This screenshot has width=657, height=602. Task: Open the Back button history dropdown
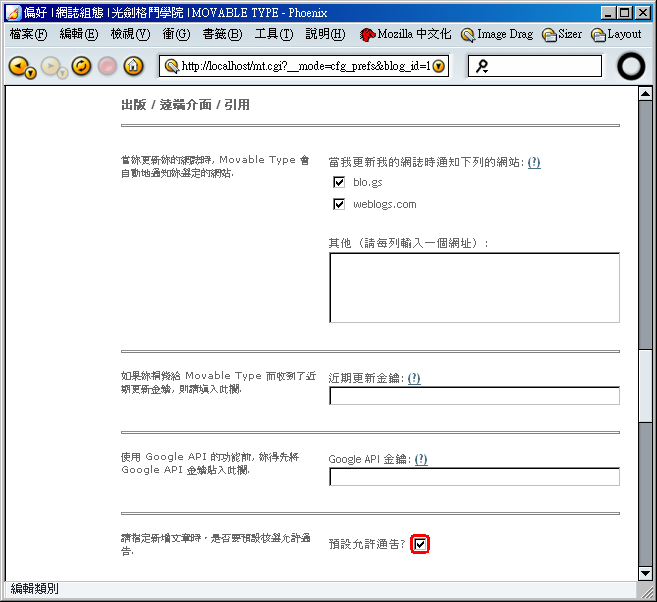31,74
